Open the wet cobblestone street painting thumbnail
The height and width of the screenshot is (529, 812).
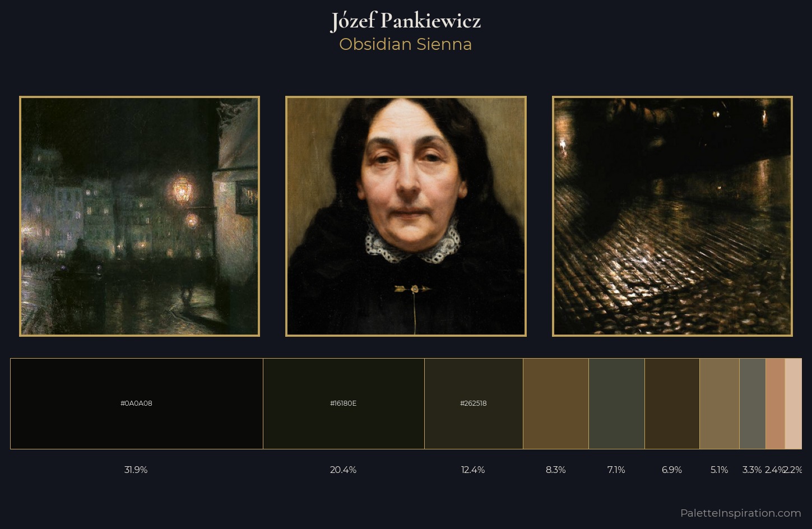(x=672, y=216)
